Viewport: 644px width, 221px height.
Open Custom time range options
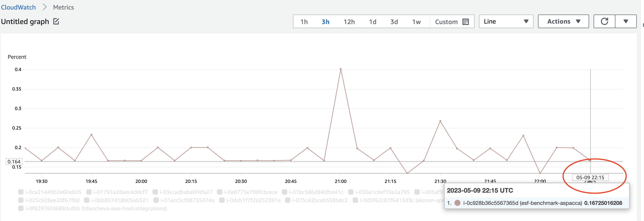coord(446,22)
